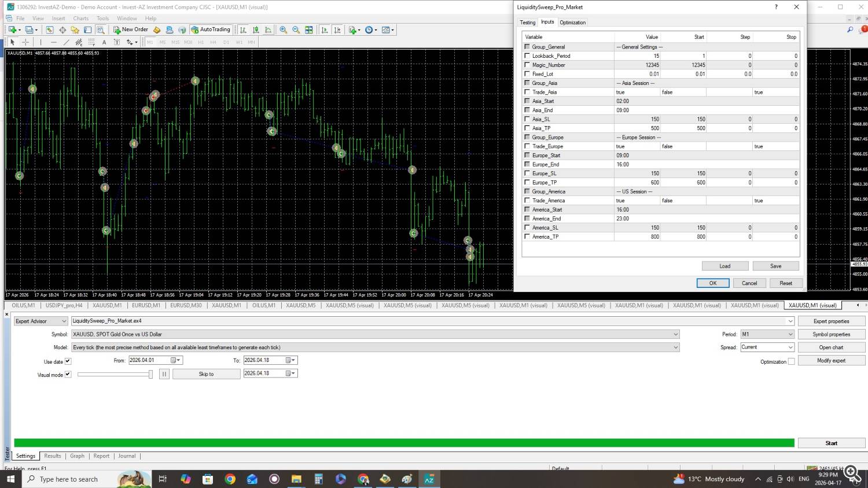Image resolution: width=868 pixels, height=488 pixels.
Task: Switch to the Optimization tab in dialog
Action: pos(573,23)
